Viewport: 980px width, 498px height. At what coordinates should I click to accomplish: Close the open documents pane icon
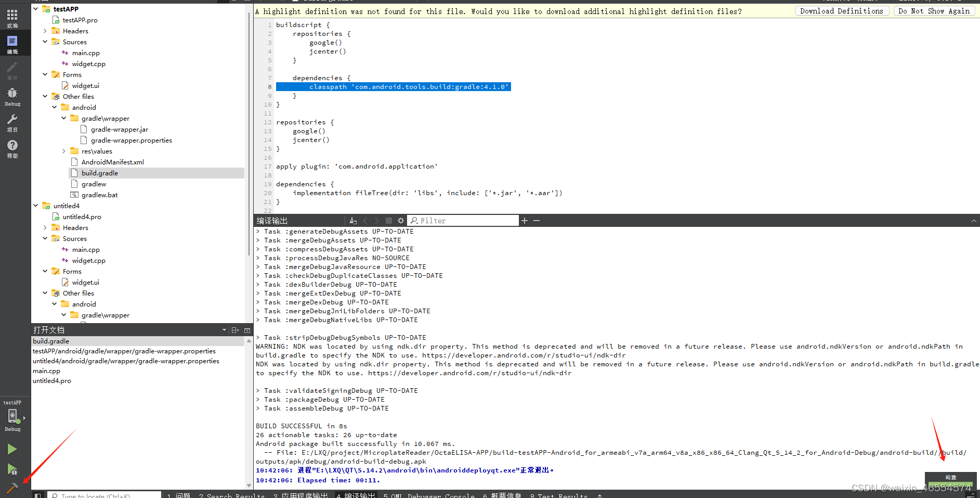tap(247, 330)
